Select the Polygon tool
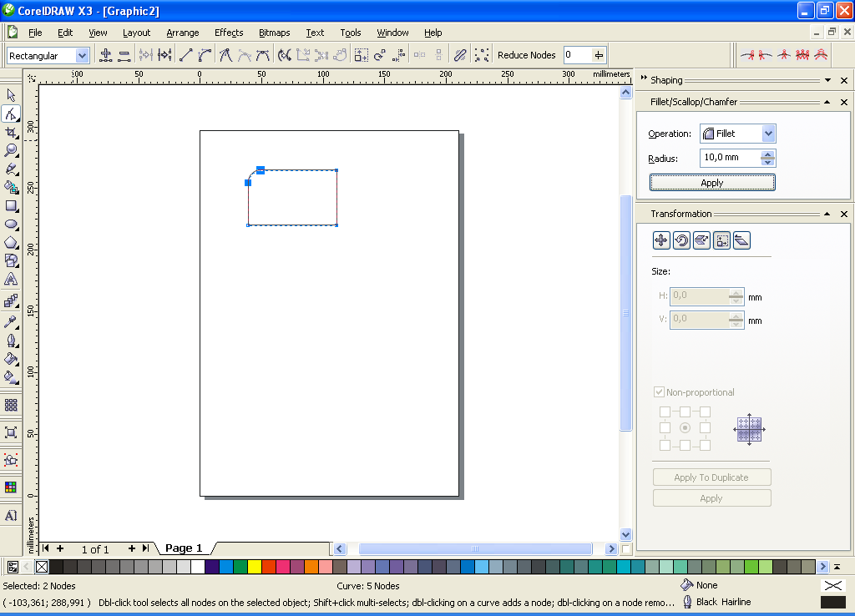The width and height of the screenshot is (855, 616). point(11,243)
